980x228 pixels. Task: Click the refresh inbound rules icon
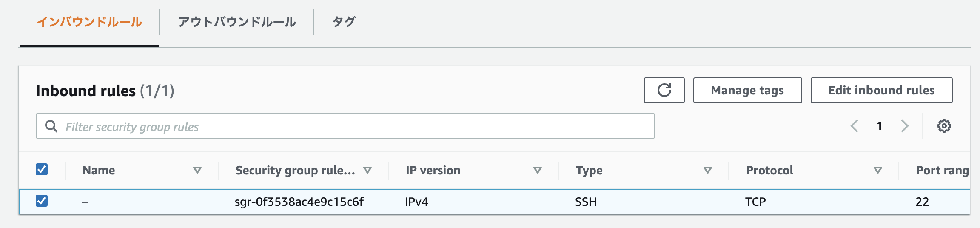tap(664, 90)
